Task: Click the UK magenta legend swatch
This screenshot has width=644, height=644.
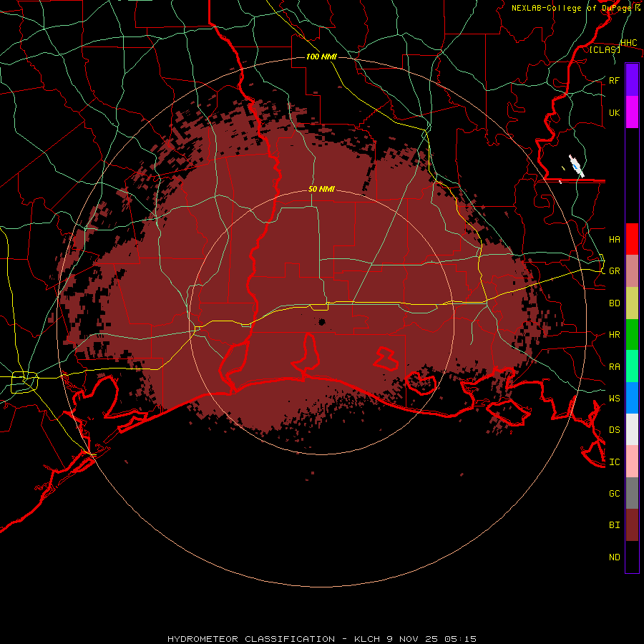Action: 632,112
